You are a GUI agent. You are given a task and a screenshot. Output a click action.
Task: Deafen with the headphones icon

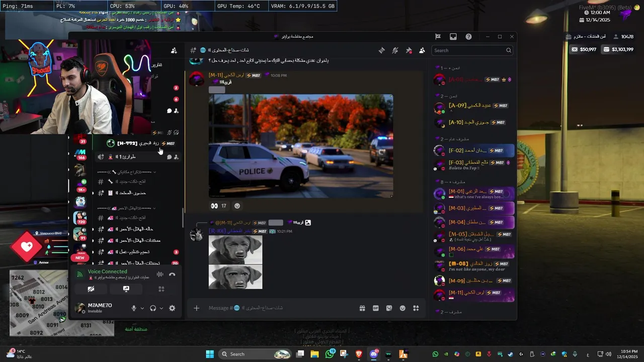click(x=153, y=308)
